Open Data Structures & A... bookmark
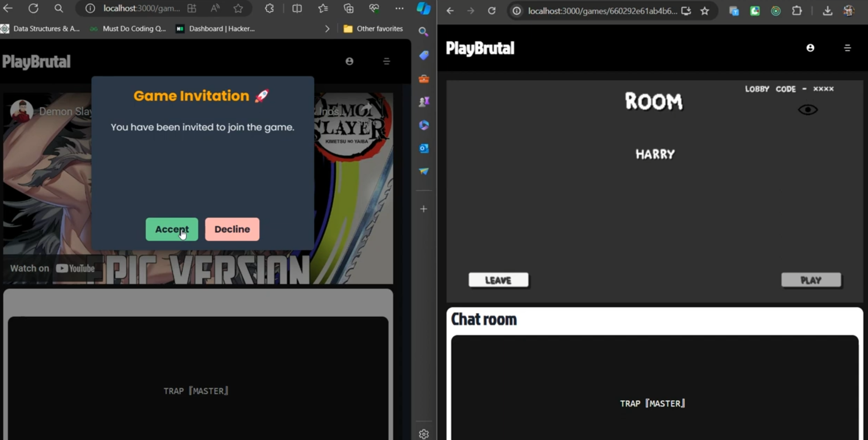 coord(40,29)
